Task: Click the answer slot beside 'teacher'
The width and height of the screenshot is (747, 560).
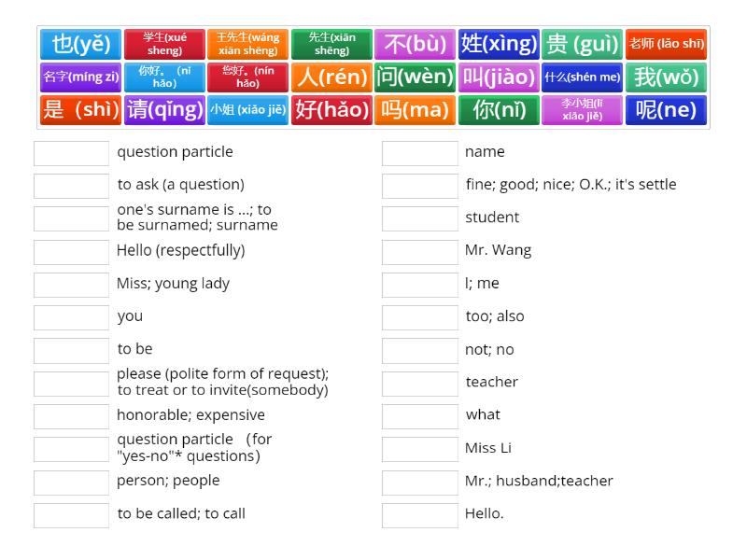Action: click(420, 382)
